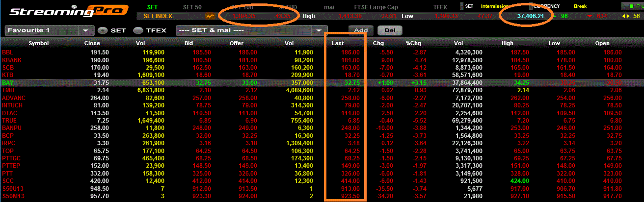Select the PTTGC symbol
The height and width of the screenshot is (204, 644).
click(x=12, y=158)
